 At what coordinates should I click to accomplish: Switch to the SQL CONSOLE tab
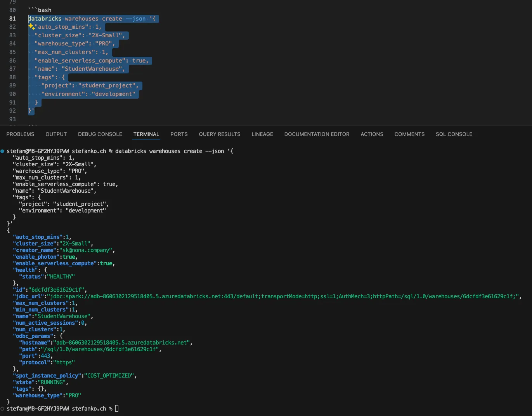pyautogui.click(x=454, y=134)
